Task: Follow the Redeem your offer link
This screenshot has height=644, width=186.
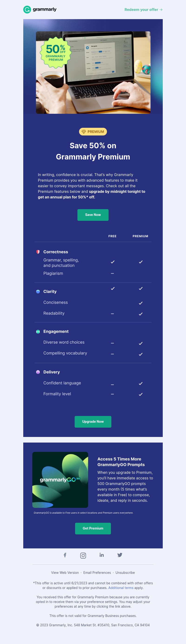Action: (143, 10)
